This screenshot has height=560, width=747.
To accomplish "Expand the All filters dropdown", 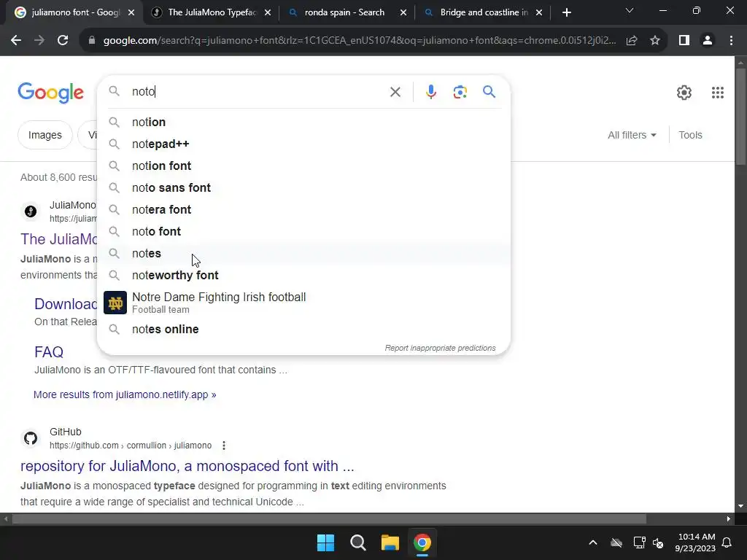I will 632,135.
